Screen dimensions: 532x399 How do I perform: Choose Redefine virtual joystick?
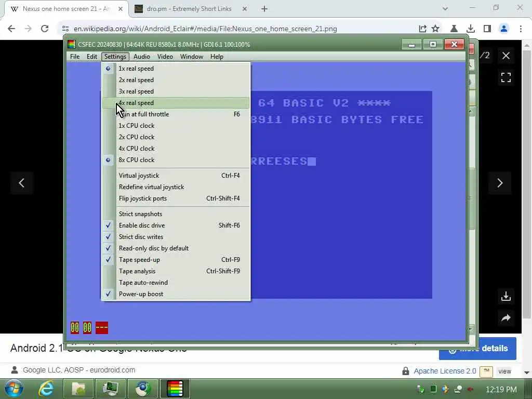(x=176, y=187)
